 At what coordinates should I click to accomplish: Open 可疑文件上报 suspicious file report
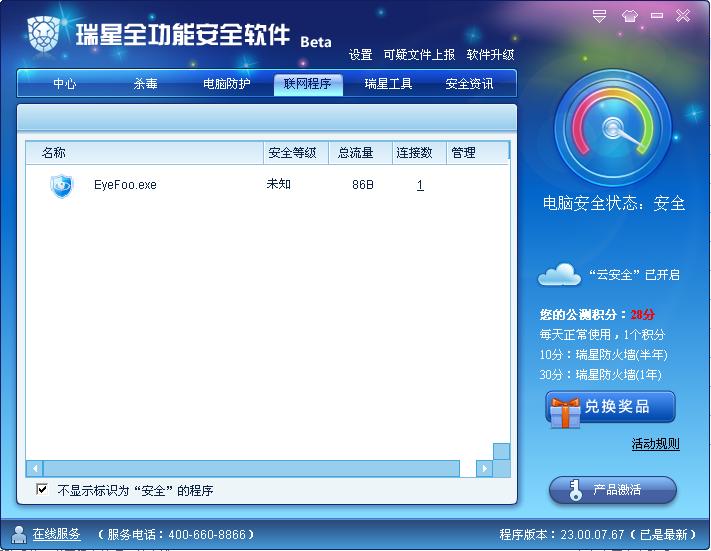tap(419, 55)
